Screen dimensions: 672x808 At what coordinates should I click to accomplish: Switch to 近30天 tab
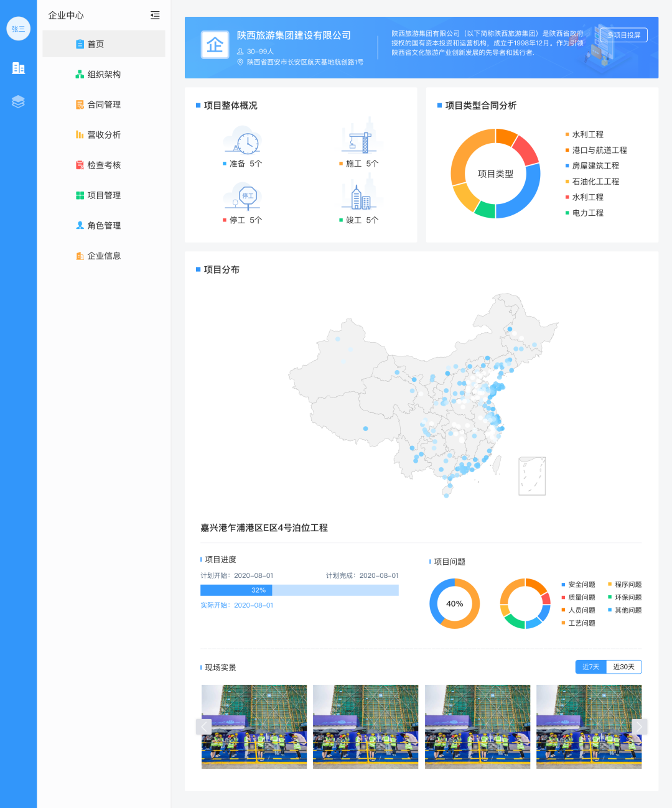point(623,667)
